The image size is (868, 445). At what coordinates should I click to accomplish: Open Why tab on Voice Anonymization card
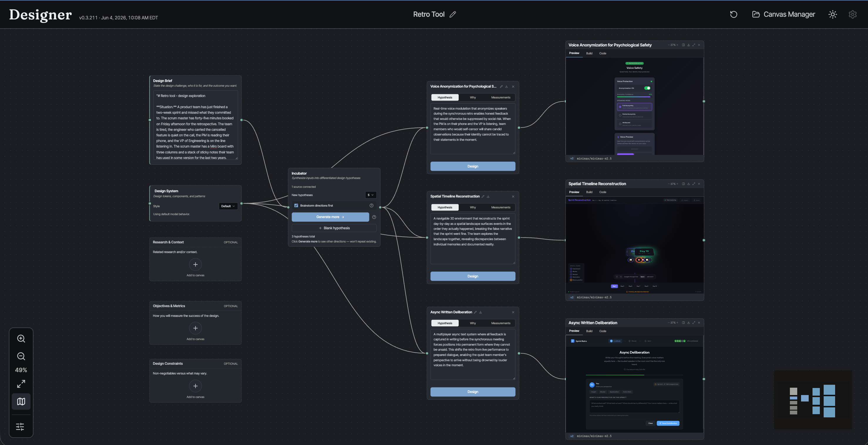click(x=473, y=98)
